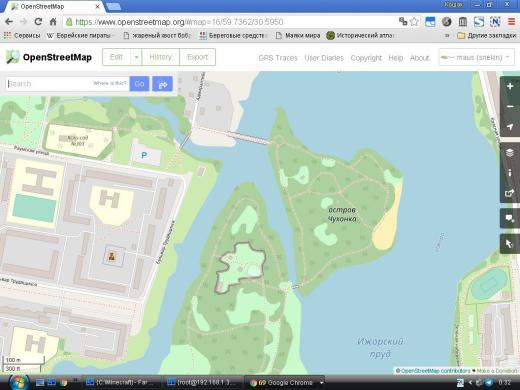520x390 pixels.
Task: Click into the Search input field
Action: point(67,84)
